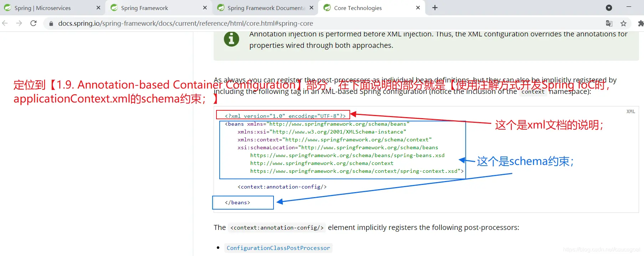Go forward to the next page
This screenshot has width=644, height=256.
19,23
